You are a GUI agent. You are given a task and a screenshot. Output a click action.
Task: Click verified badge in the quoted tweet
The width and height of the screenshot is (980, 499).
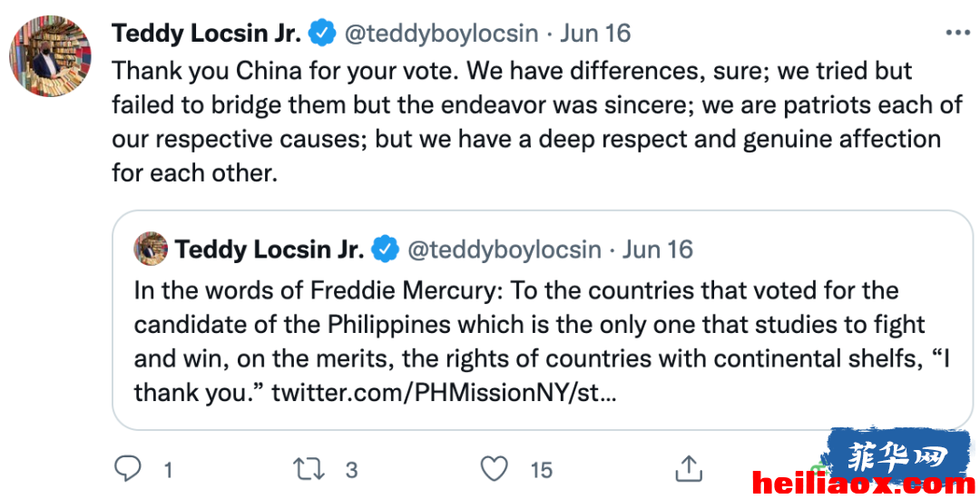pyautogui.click(x=385, y=249)
